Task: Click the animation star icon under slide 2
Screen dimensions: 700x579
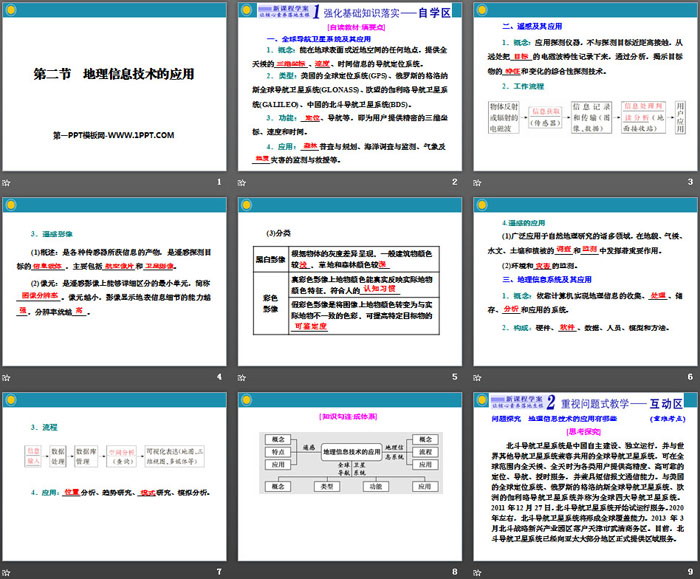Action: pos(241,181)
